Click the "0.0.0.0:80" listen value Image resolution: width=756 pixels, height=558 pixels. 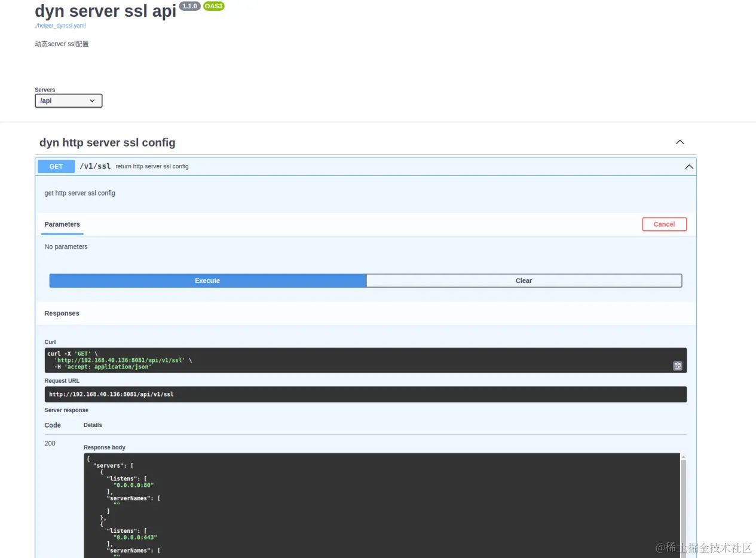133,485
